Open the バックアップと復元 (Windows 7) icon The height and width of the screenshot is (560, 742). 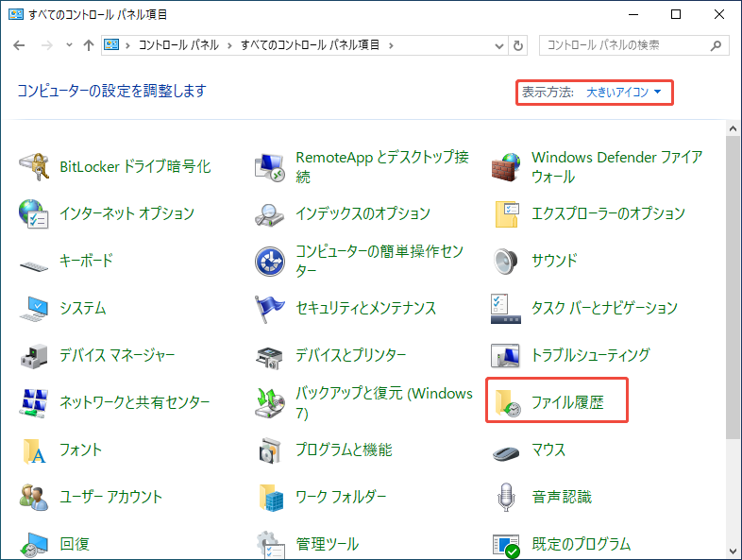click(270, 403)
